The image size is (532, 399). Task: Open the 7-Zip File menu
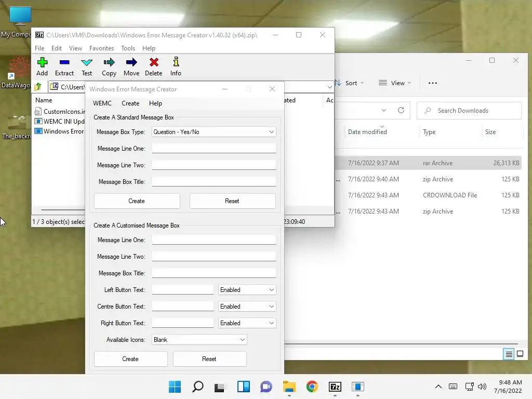39,48
